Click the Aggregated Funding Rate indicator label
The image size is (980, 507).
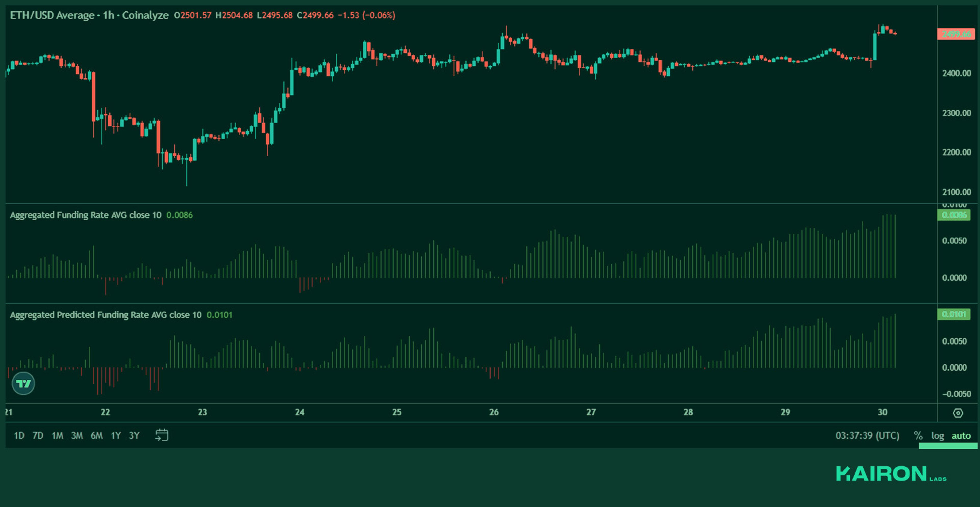(85, 215)
